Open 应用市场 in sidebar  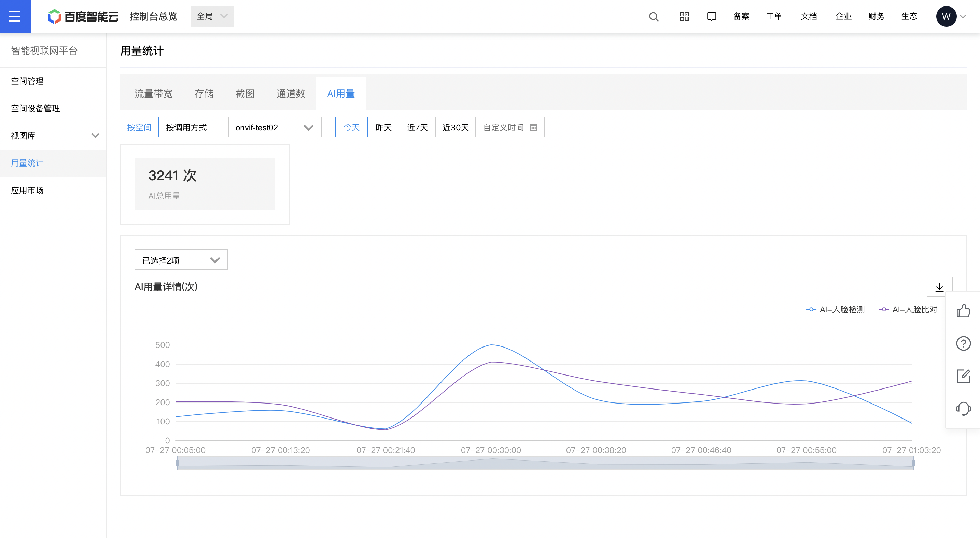click(x=53, y=190)
